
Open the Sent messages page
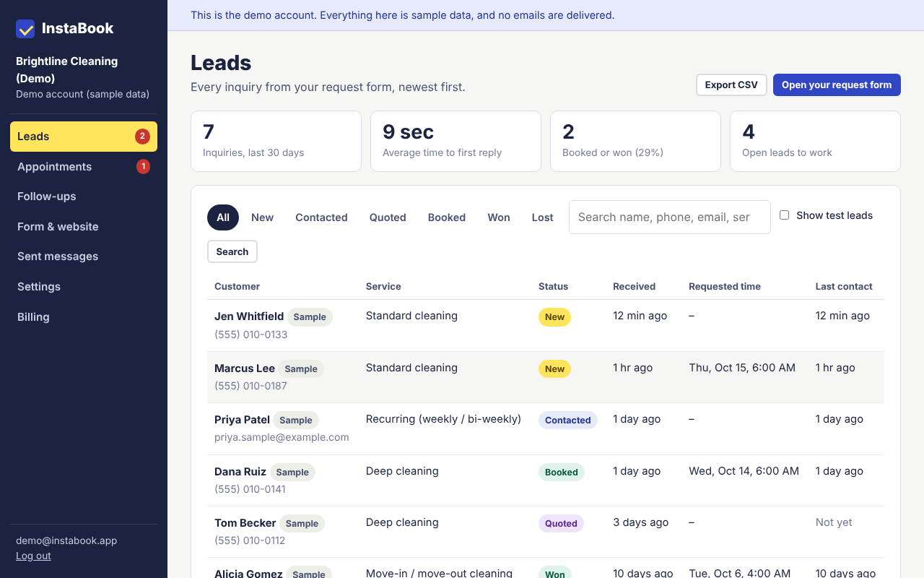(x=84, y=256)
